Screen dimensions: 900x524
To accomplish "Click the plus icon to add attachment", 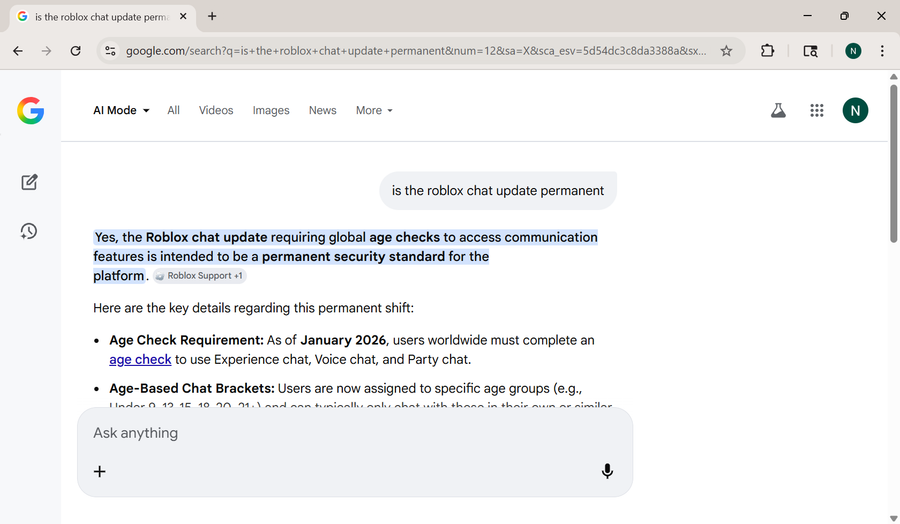I will coord(100,471).
